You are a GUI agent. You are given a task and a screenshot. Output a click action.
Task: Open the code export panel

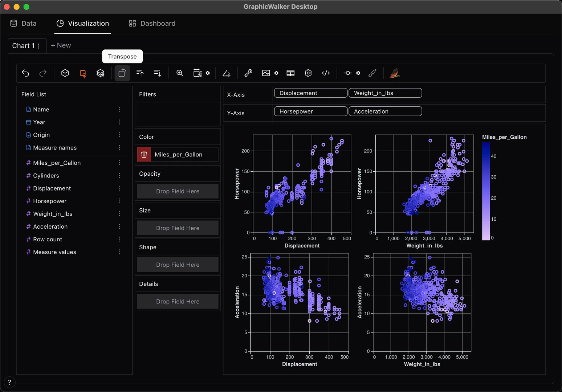pos(326,73)
